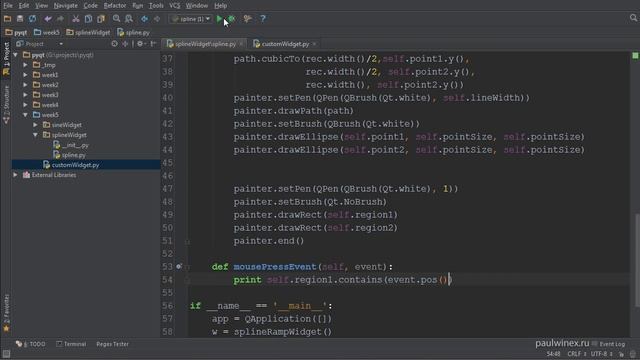640x360 pixels.
Task: Click the Cut scissors icon
Action: 76,19
